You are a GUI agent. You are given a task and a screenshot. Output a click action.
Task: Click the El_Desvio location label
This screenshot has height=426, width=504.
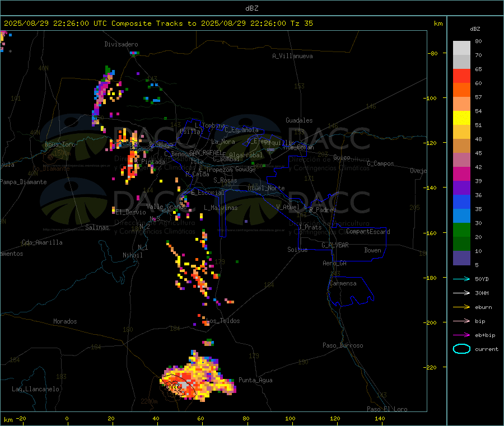point(131,212)
